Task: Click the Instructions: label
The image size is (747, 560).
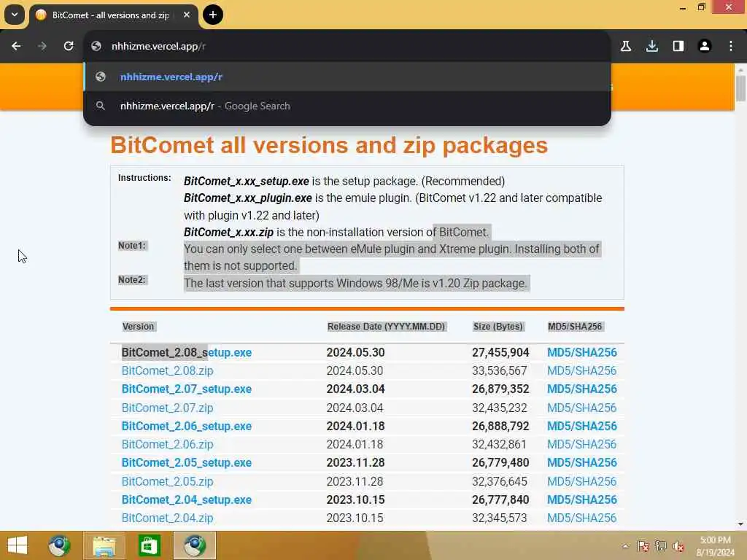Action: tap(144, 178)
